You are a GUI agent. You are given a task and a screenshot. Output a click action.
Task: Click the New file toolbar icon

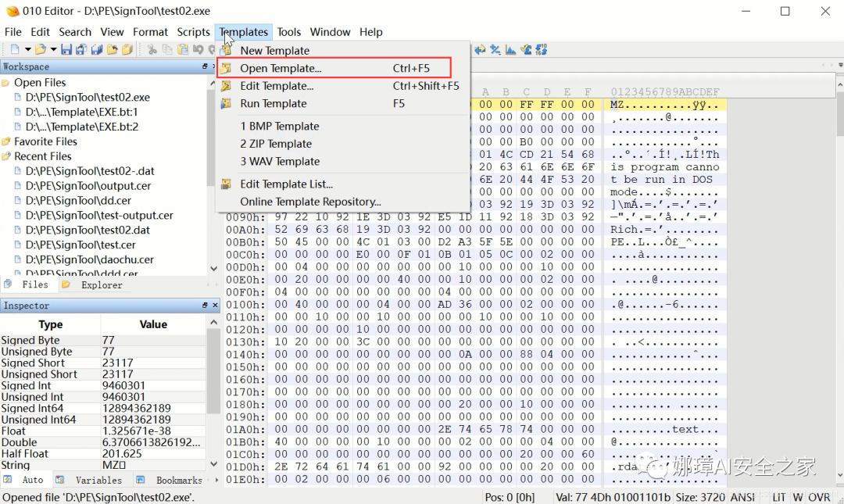click(x=15, y=49)
